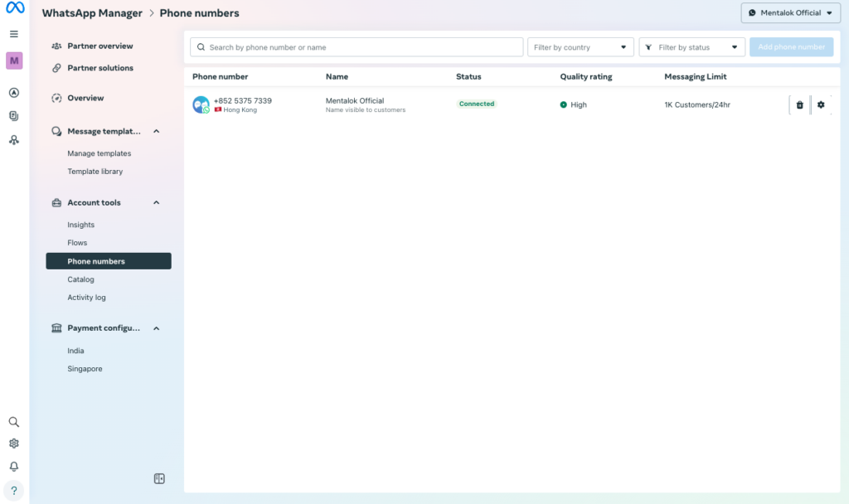Screen dimensions: 849x504
Task: Collapse the Payment configuration section chevron
Action: click(x=157, y=328)
